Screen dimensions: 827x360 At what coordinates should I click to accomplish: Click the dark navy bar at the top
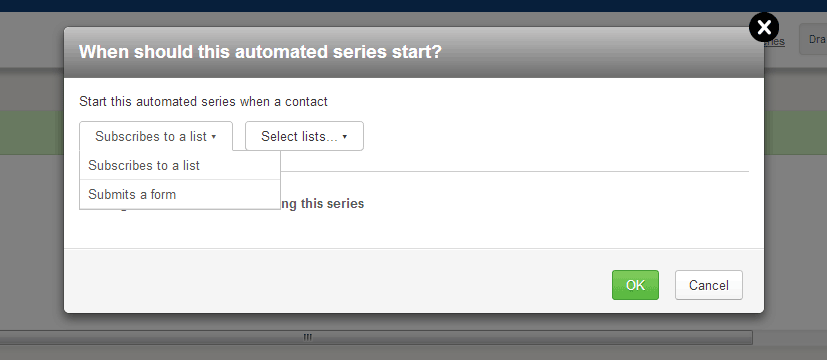[414, 6]
